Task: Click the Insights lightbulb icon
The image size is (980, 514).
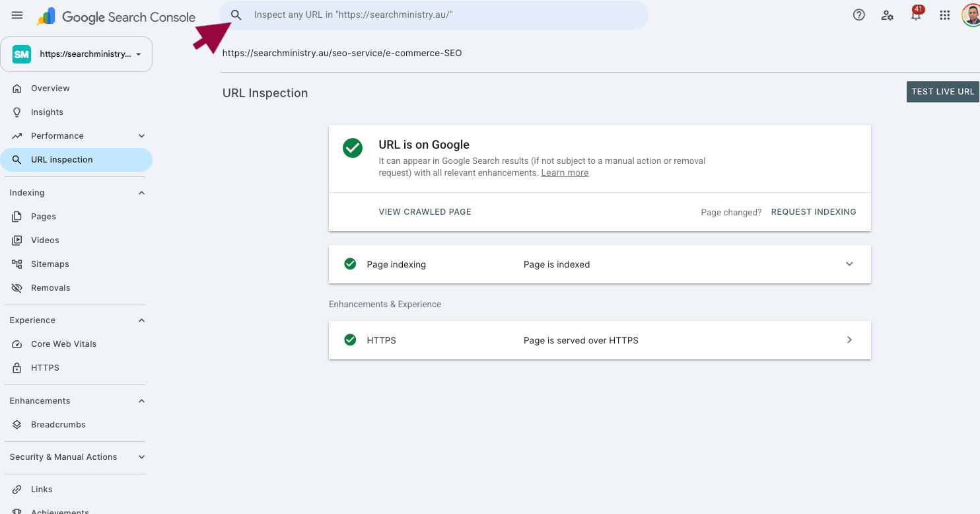Action: [17, 112]
